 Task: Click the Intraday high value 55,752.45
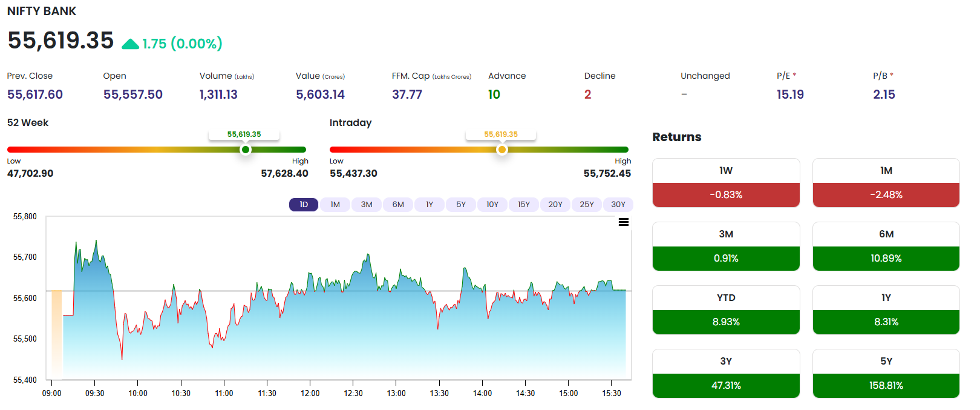pos(607,174)
